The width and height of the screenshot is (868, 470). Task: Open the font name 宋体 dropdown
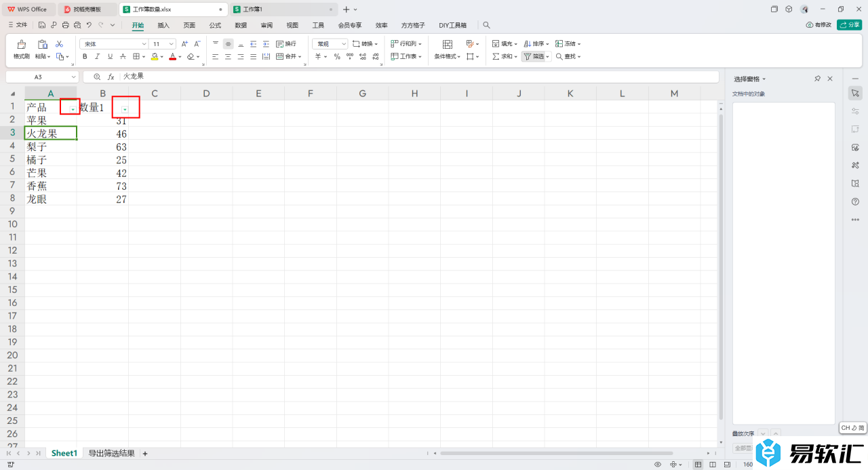pos(144,43)
